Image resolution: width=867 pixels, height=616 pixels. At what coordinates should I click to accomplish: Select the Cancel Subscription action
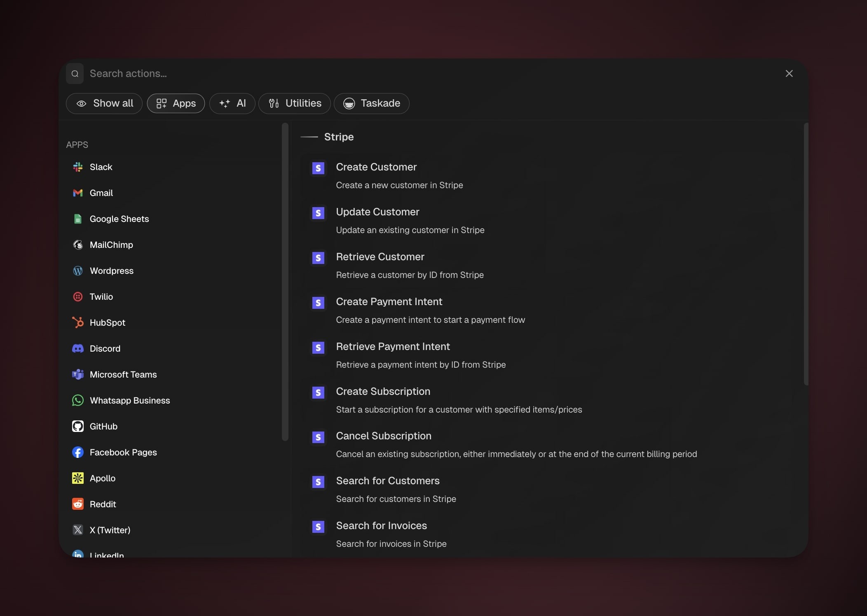(x=383, y=436)
